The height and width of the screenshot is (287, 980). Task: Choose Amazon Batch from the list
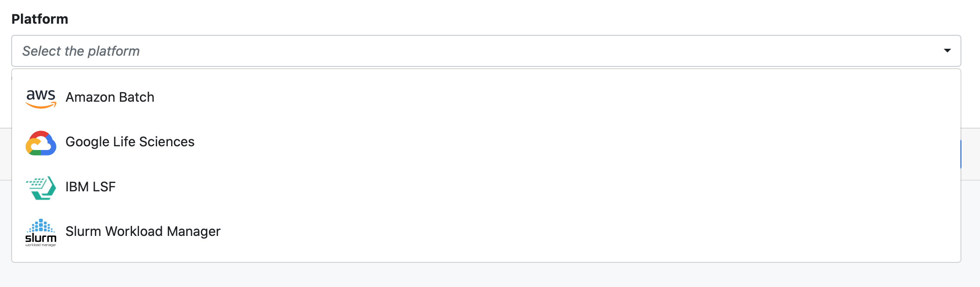point(110,97)
